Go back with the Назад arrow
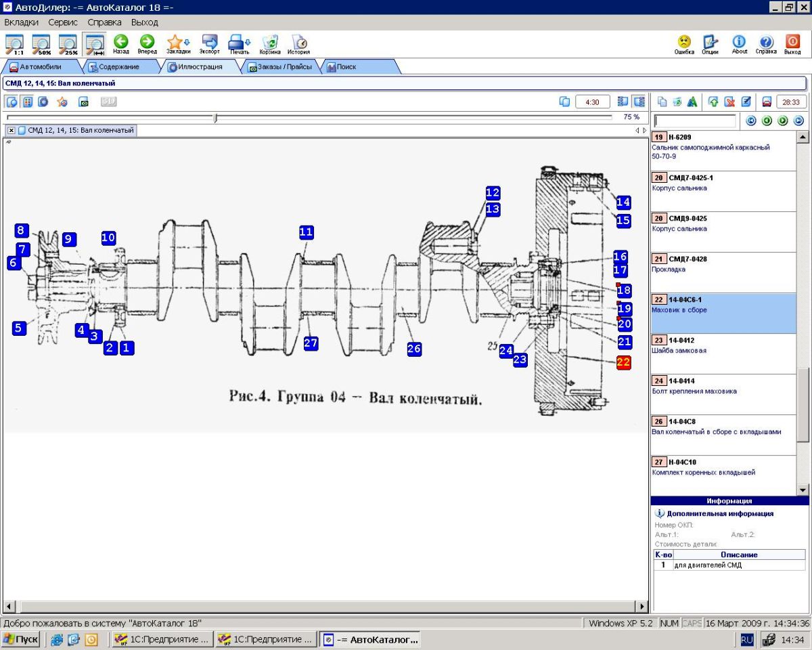The height and width of the screenshot is (650, 812). 121,43
